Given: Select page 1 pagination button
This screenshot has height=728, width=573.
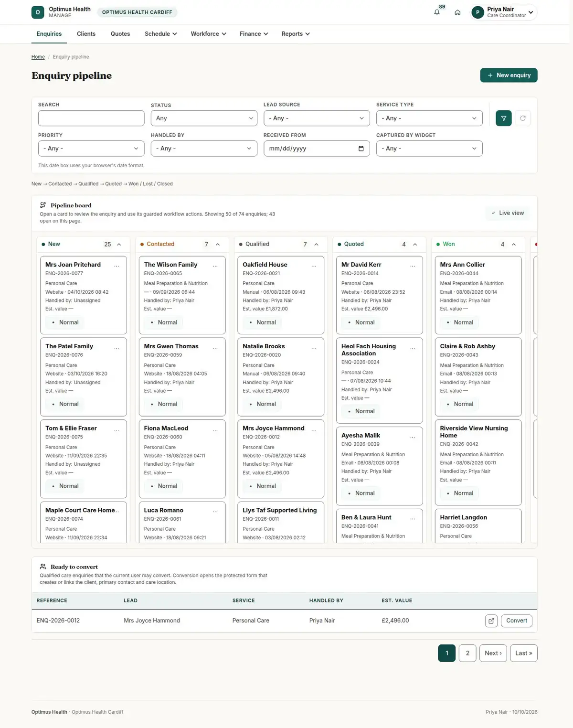Looking at the screenshot, I should pyautogui.click(x=447, y=653).
